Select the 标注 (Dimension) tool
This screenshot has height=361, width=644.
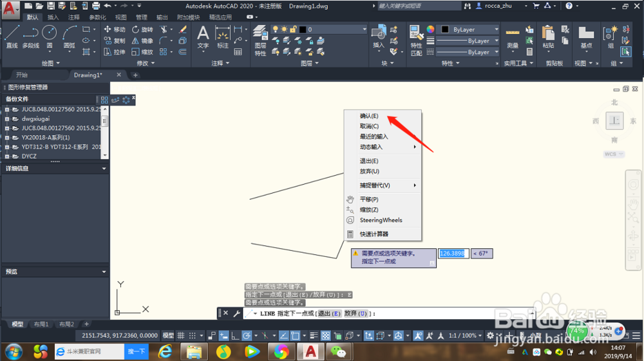click(223, 37)
